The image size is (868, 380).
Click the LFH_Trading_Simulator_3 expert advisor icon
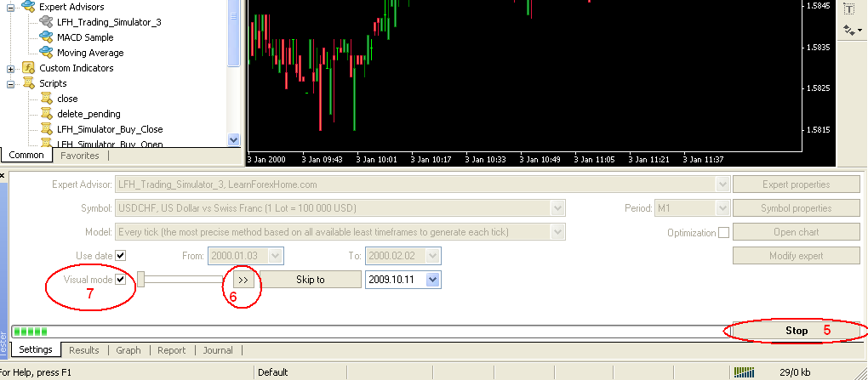[46, 22]
